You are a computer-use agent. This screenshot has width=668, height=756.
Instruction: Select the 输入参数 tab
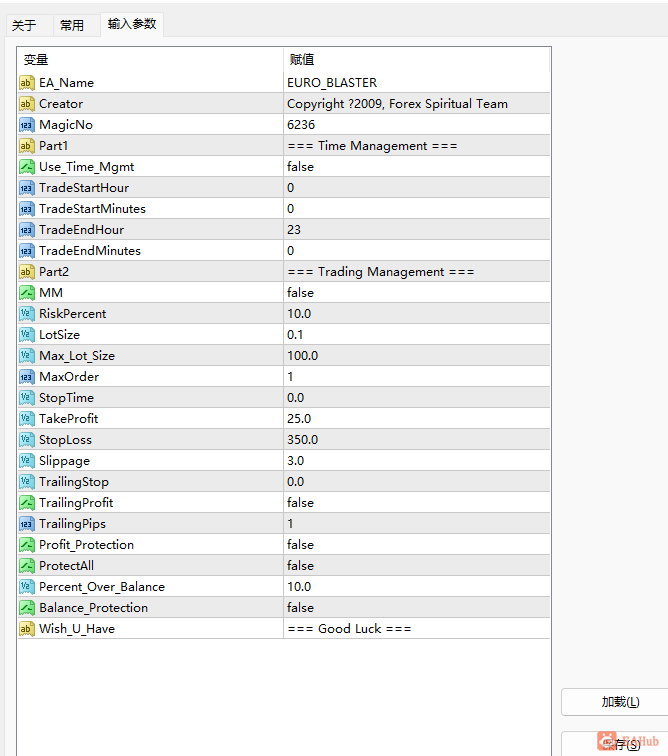[132, 24]
